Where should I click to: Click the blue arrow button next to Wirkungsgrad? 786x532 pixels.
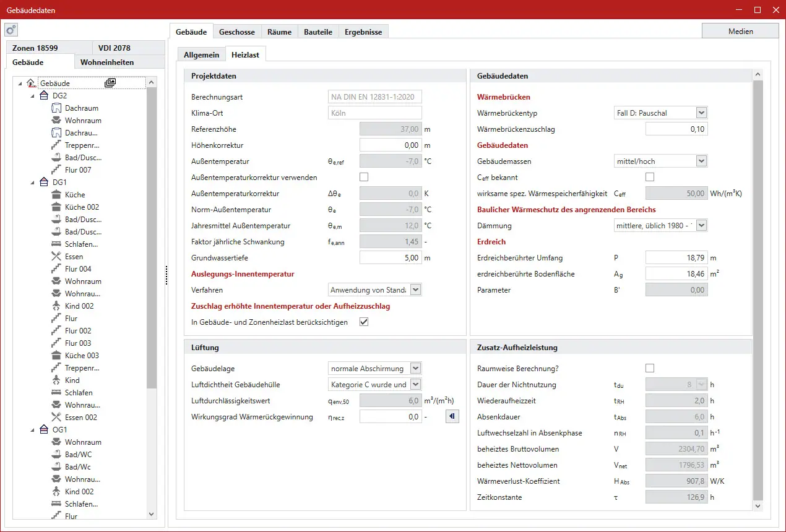452,417
